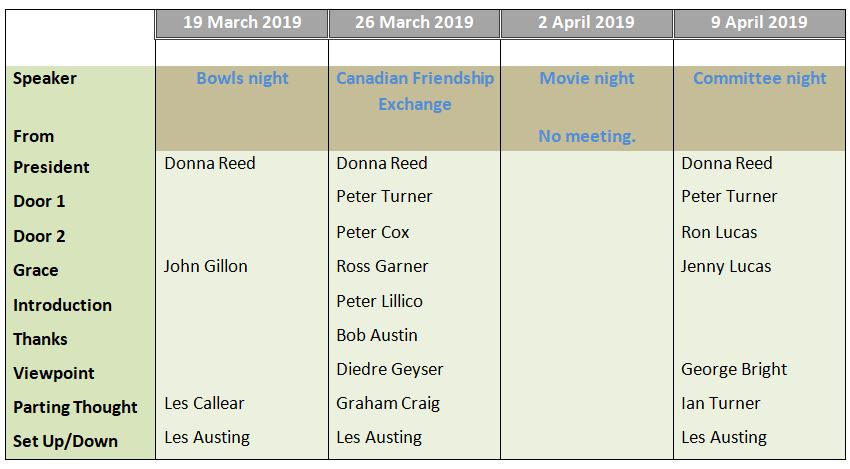The width and height of the screenshot is (850, 469).
Task: Open the Canadian Friendship Exchange link
Action: tap(415, 91)
